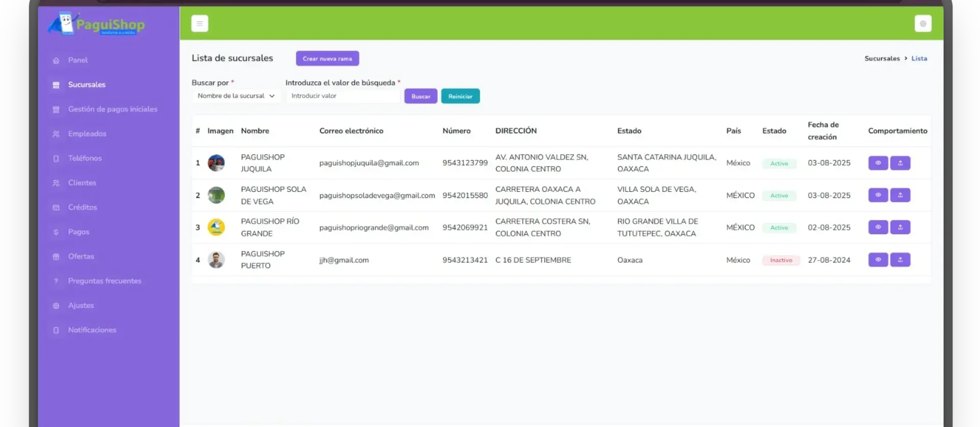This screenshot has width=980, height=427.
Task: Open the 'Buscar por' dropdown
Action: pyautogui.click(x=236, y=96)
